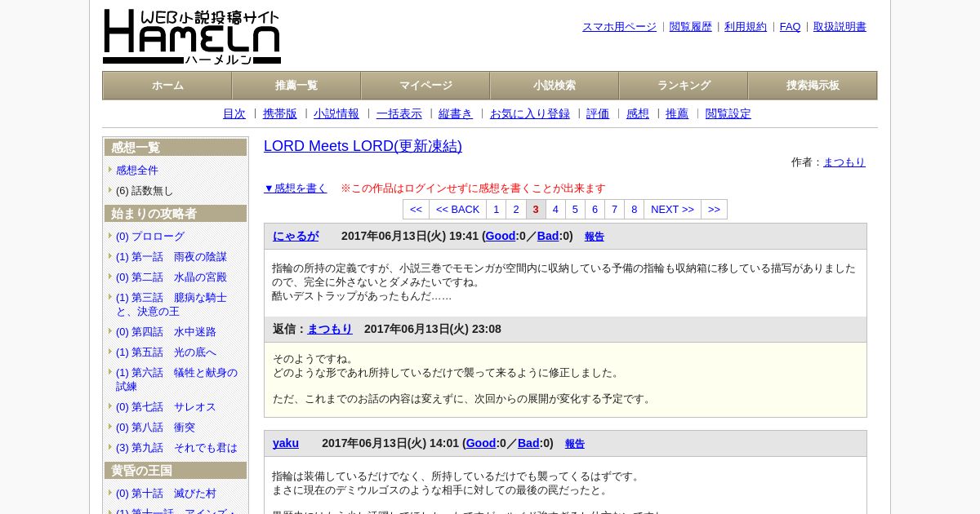Switch to 縦書き display
Image resolution: width=980 pixels, height=514 pixels.
456,114
